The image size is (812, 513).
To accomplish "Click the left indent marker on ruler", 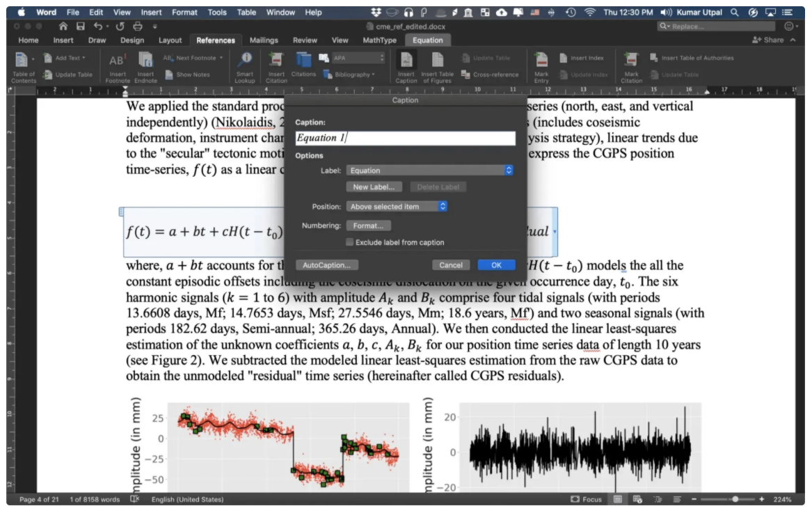I will tap(125, 91).
